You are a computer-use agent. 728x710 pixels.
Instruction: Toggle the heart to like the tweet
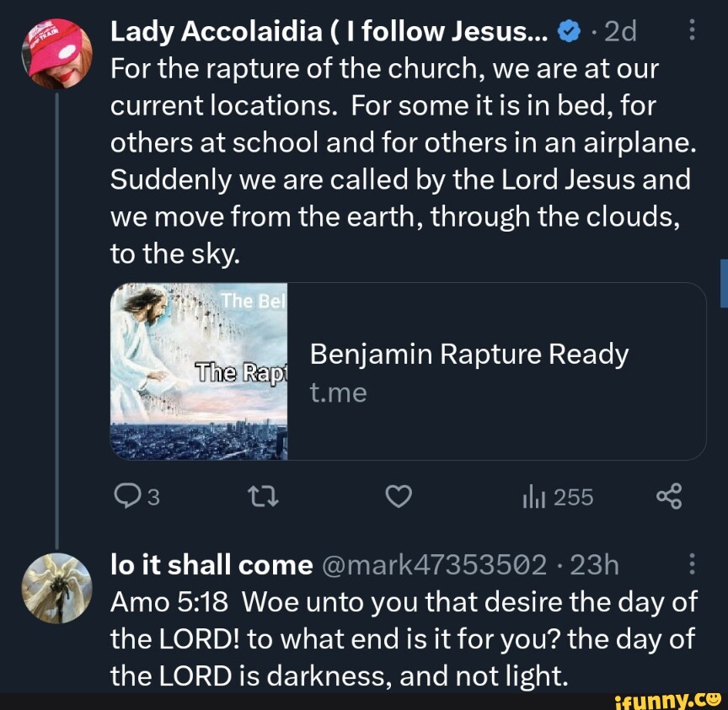tap(399, 496)
